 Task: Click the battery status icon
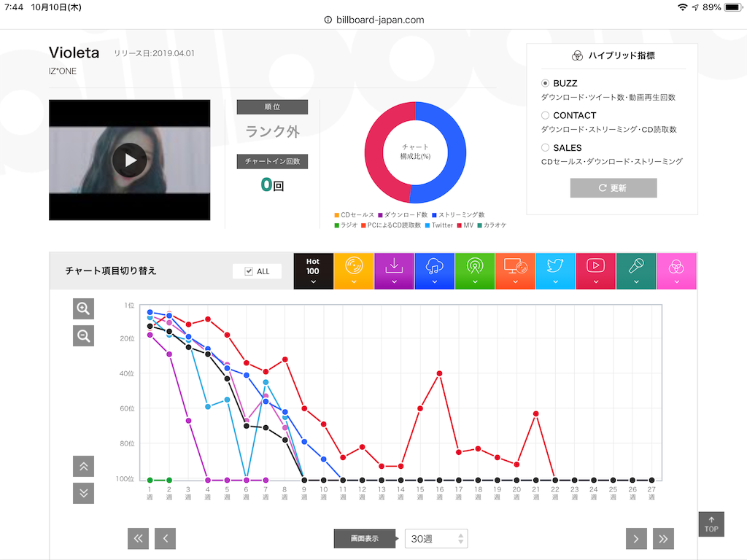[733, 7]
